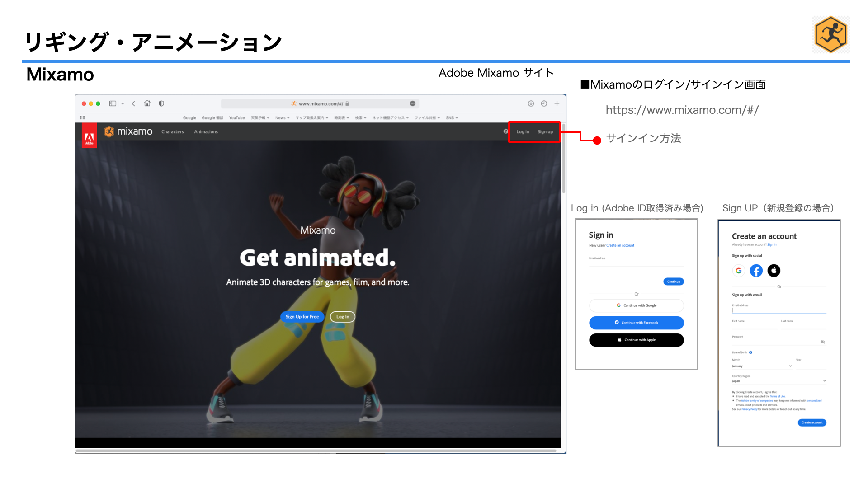Toggle password visibility eye icon
Image resolution: width=868 pixels, height=488 pixels.
point(823,342)
